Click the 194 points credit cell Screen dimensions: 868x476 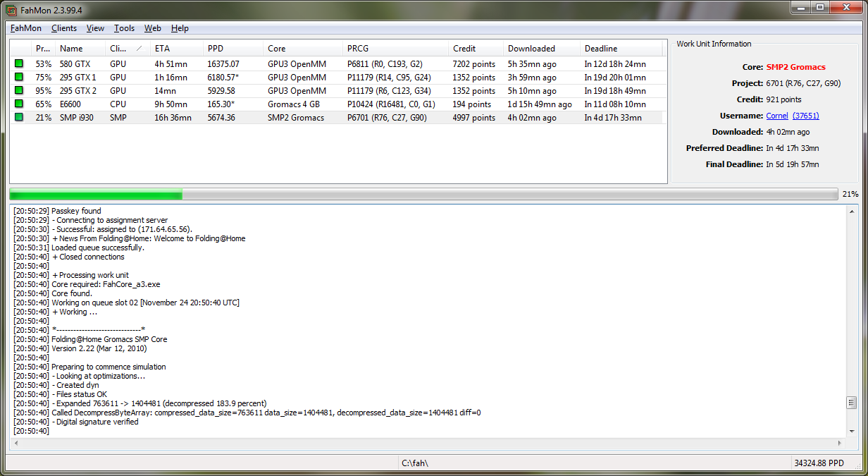[x=472, y=104]
